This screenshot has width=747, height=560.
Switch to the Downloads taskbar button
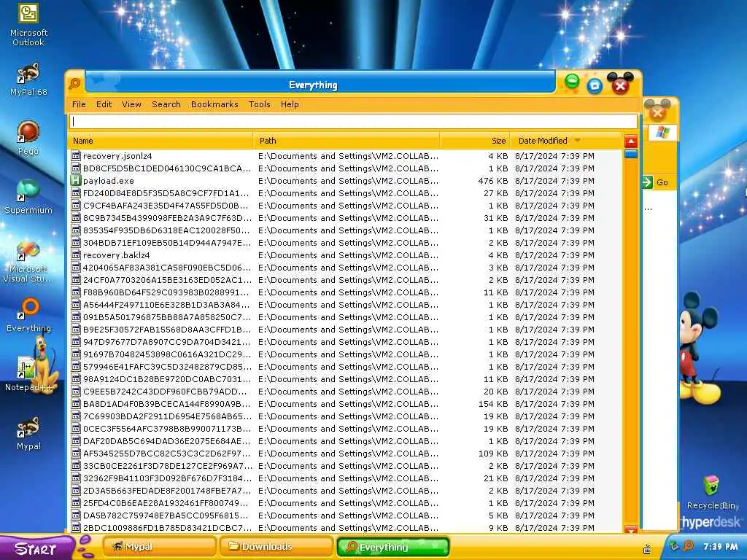point(276,547)
